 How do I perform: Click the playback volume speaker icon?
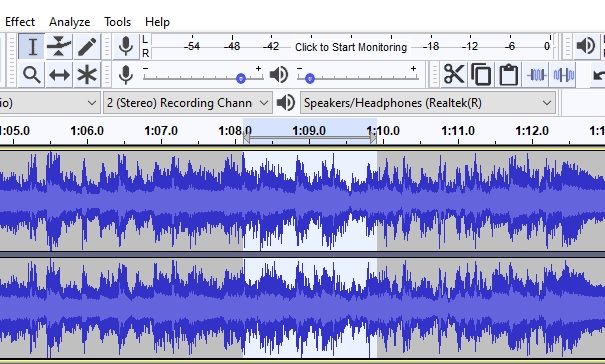279,74
